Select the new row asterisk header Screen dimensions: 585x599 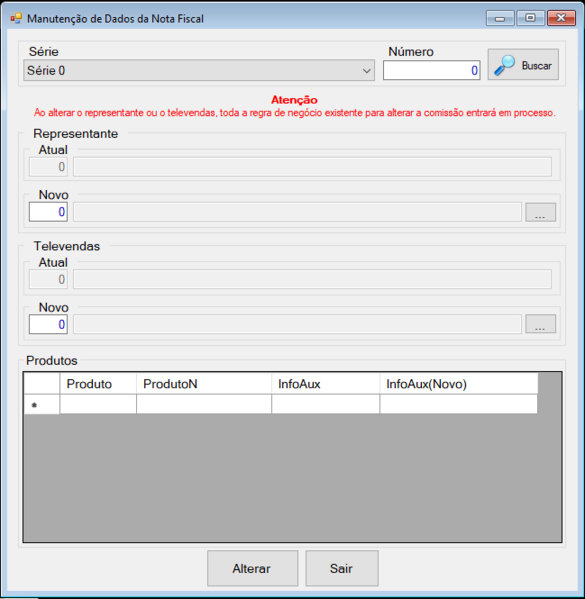42,404
